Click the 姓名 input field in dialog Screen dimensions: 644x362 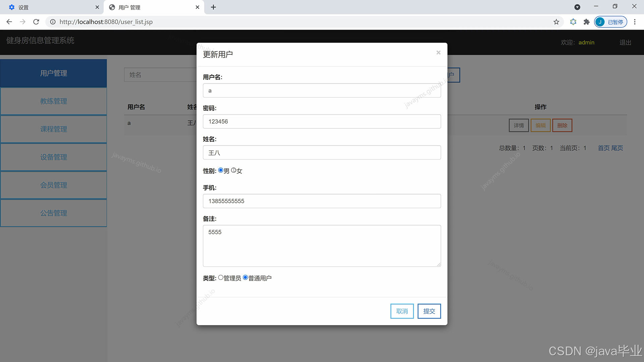tap(322, 153)
